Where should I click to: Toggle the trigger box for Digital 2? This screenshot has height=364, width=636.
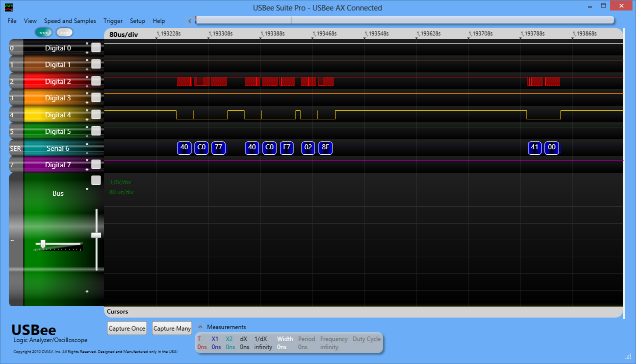pos(96,81)
